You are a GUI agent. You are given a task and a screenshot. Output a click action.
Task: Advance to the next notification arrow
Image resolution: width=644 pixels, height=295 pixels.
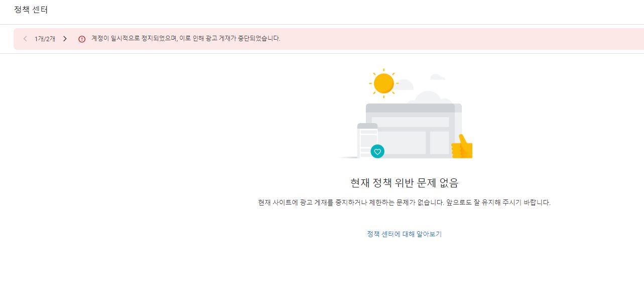coord(65,39)
